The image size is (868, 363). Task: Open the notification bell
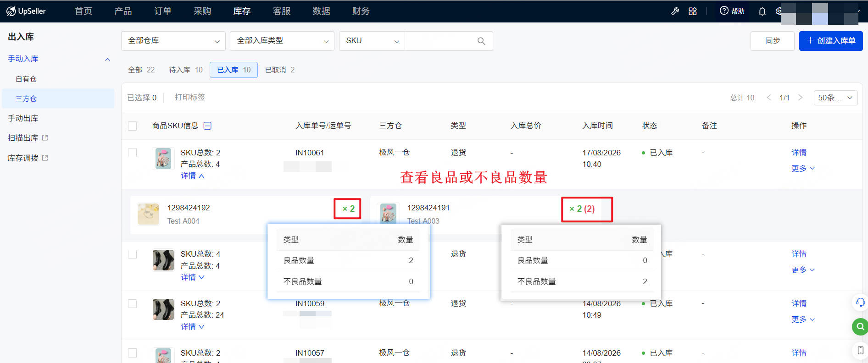pos(762,11)
